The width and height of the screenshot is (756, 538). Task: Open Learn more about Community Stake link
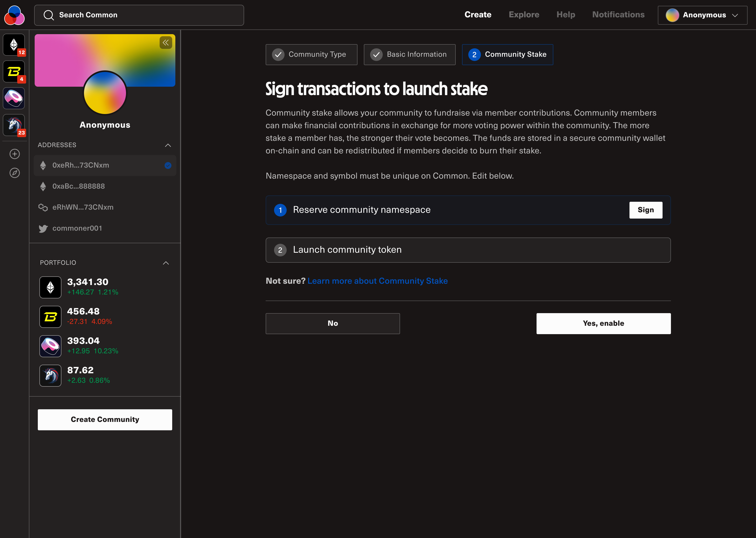(377, 281)
